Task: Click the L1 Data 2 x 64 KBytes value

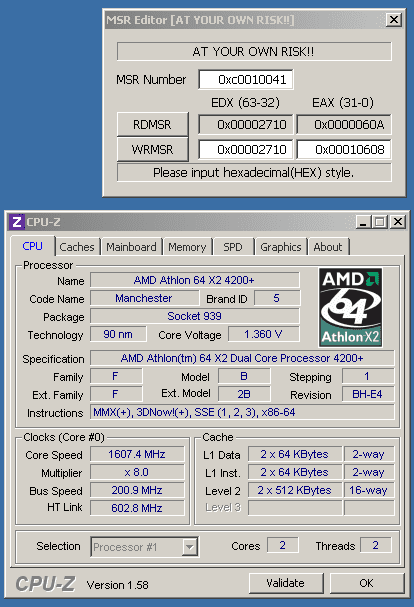Action: coord(295,454)
